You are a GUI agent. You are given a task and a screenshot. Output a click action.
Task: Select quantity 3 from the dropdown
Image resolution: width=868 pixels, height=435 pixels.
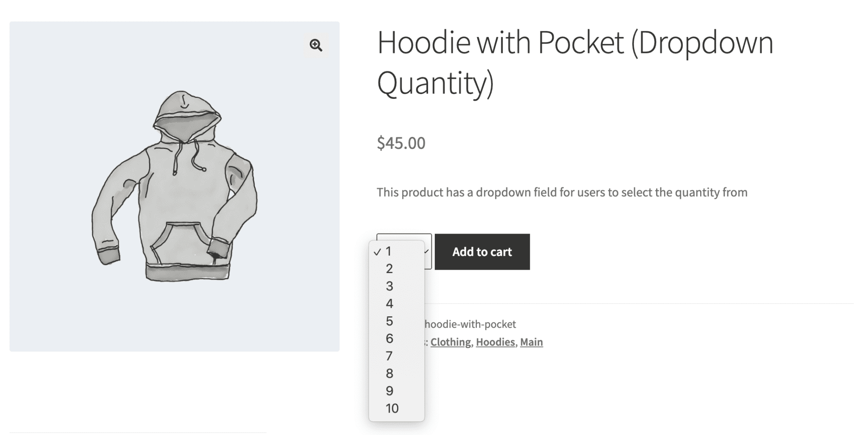point(389,286)
